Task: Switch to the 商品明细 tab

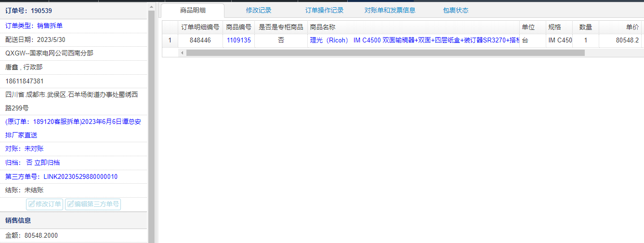Action: pyautogui.click(x=193, y=10)
